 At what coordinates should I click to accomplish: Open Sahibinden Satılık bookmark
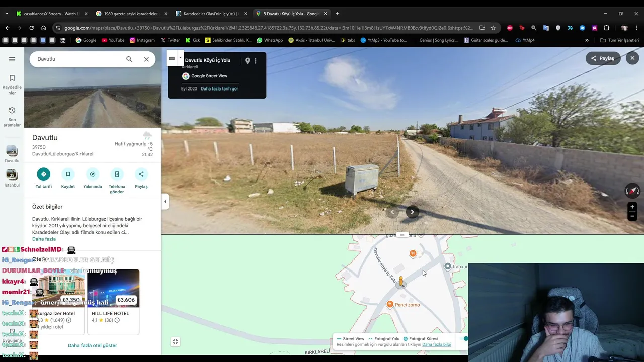(228, 40)
